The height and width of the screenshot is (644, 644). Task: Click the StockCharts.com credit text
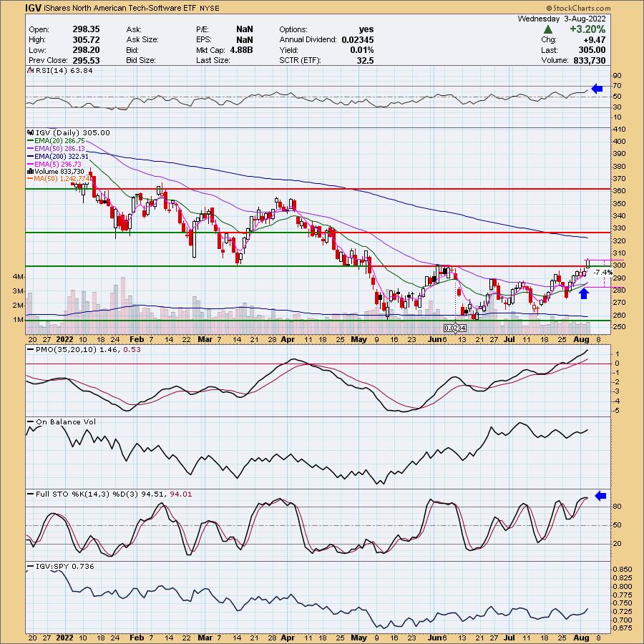(578, 8)
